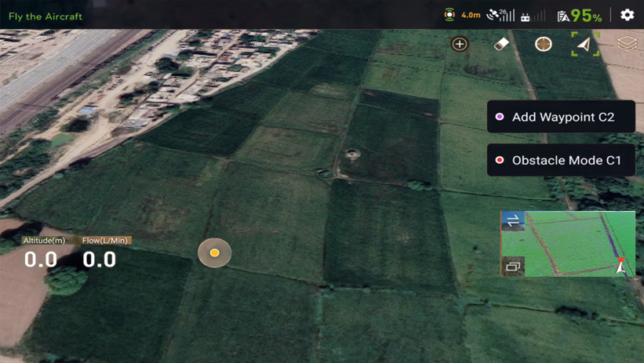Select the eraser tool

point(502,44)
